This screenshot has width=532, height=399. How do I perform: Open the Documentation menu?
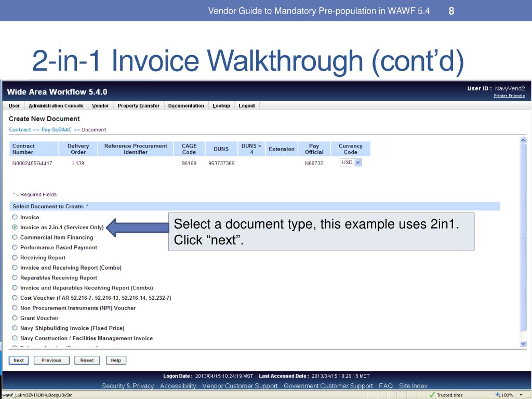pyautogui.click(x=186, y=106)
